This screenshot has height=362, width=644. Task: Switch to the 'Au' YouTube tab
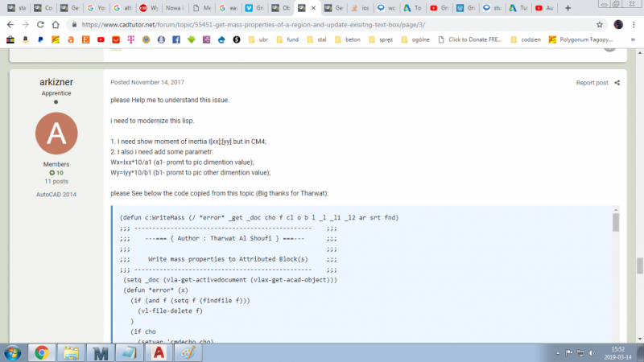pyautogui.click(x=545, y=8)
